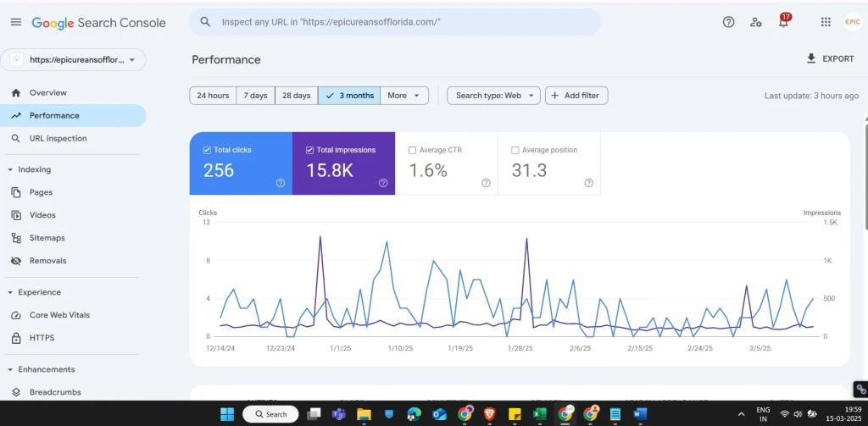The width and height of the screenshot is (868, 426).
Task: Select the 28 days date range
Action: (x=296, y=96)
